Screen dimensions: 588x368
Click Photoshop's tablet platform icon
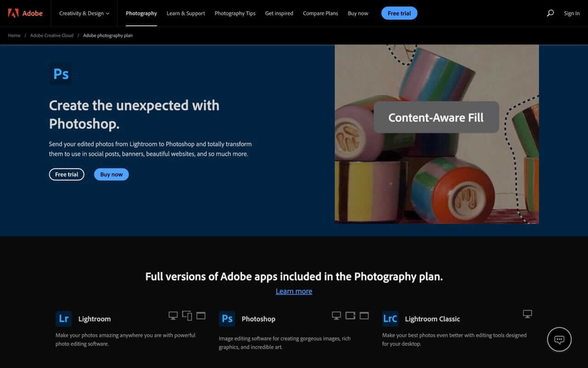[351, 316]
